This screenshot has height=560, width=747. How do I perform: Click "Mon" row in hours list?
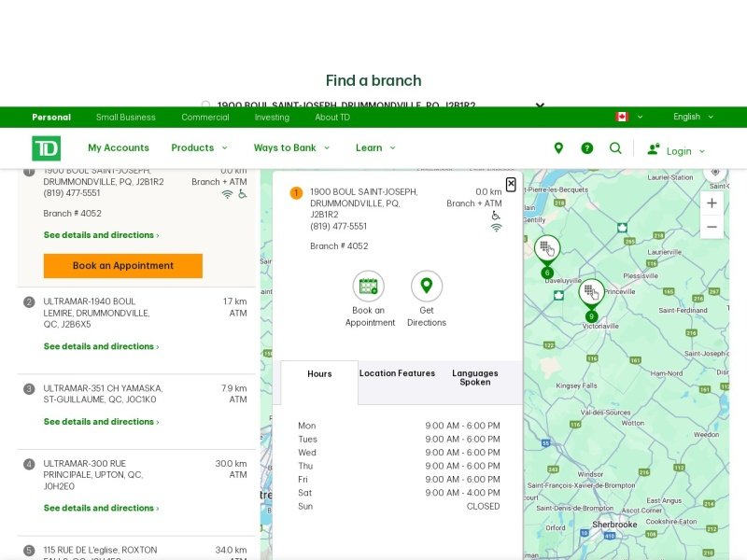point(400,426)
